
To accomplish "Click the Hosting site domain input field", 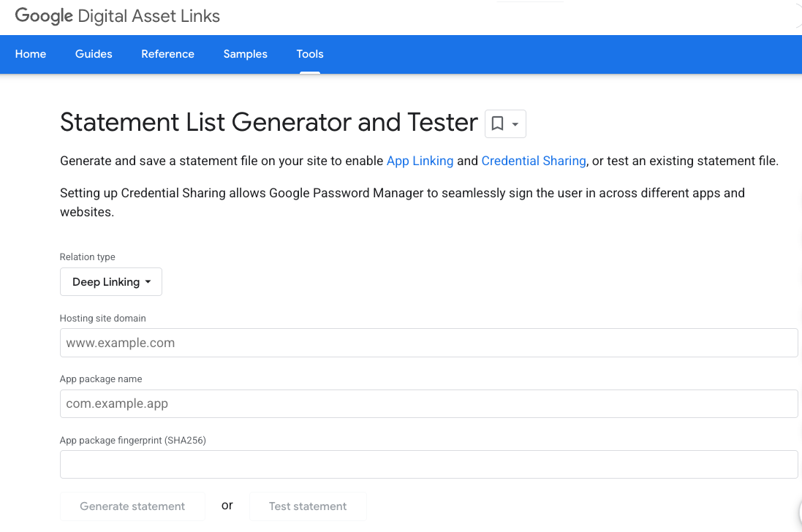I will [x=428, y=342].
